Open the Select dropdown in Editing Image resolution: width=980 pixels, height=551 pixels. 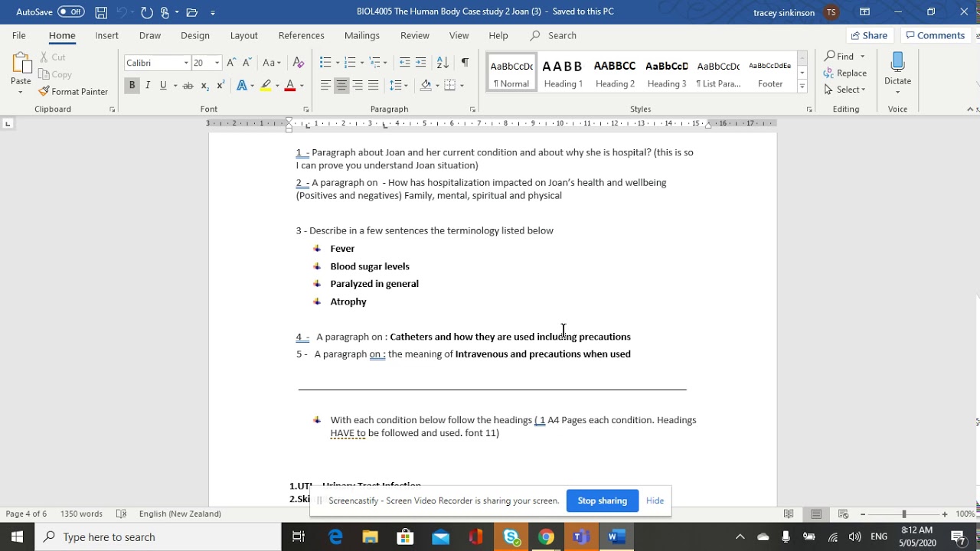845,90
